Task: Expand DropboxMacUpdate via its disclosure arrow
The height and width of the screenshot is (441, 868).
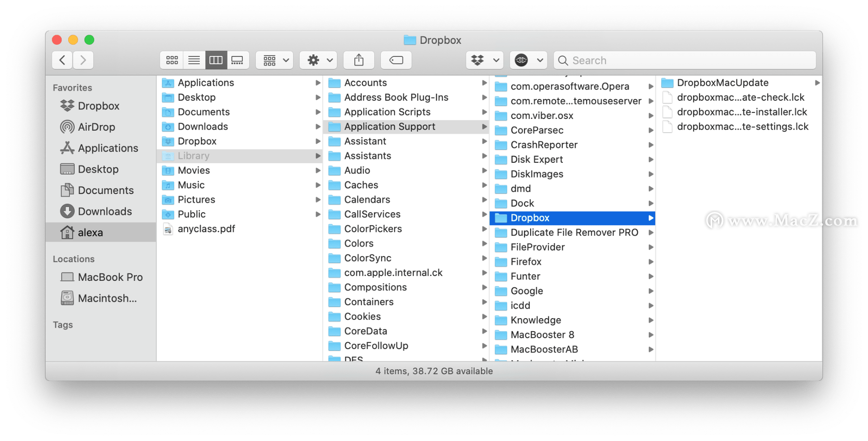Action: pyautogui.click(x=817, y=83)
